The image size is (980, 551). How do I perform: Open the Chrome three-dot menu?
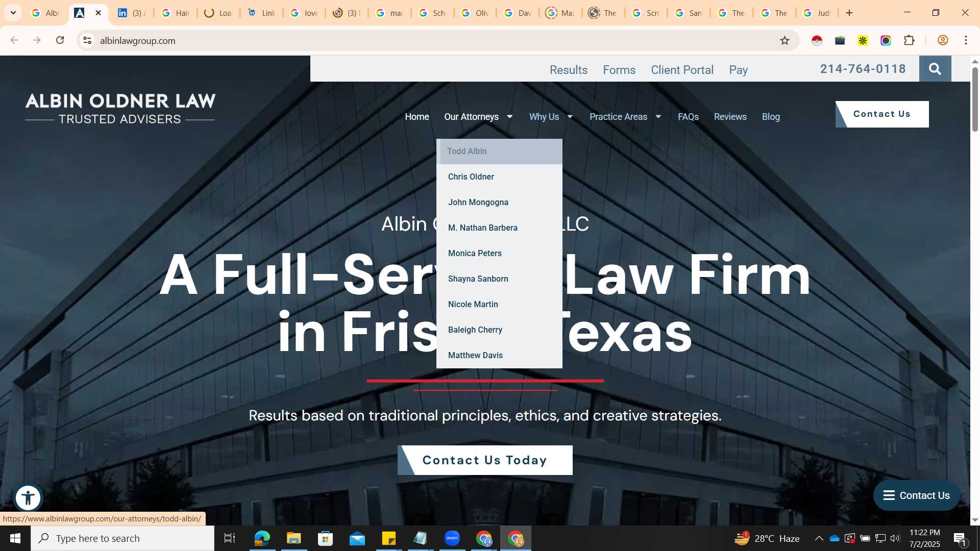click(x=966, y=40)
